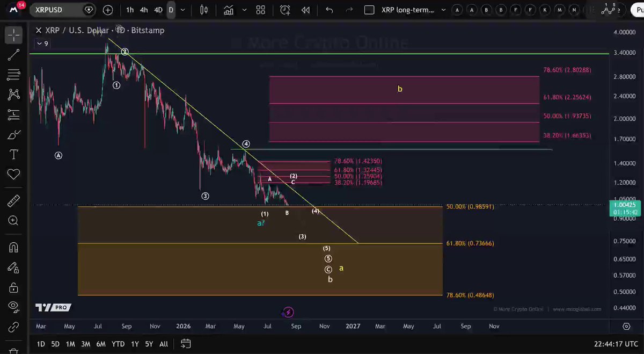Screen dimensions: 644x354
Task: Select the K favorite drawing template
Action: pyautogui.click(x=545, y=10)
